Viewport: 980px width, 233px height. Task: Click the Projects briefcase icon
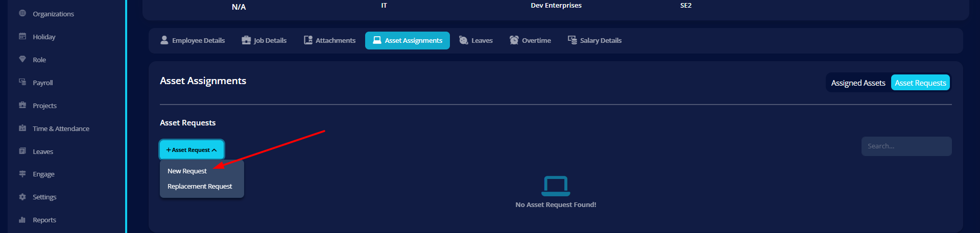click(x=22, y=105)
